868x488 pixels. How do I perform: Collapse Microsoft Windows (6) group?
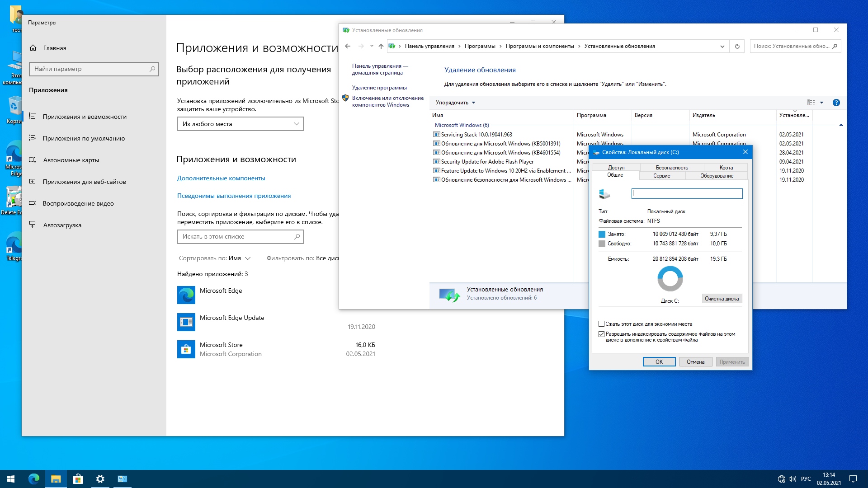841,125
